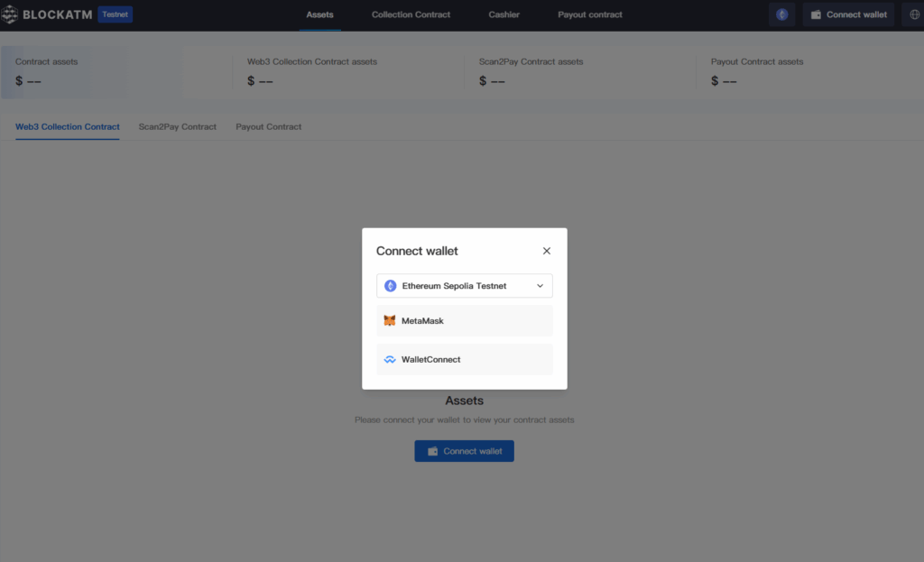Choose WalletConnect wallet option
Image resolution: width=924 pixels, height=562 pixels.
coord(465,359)
